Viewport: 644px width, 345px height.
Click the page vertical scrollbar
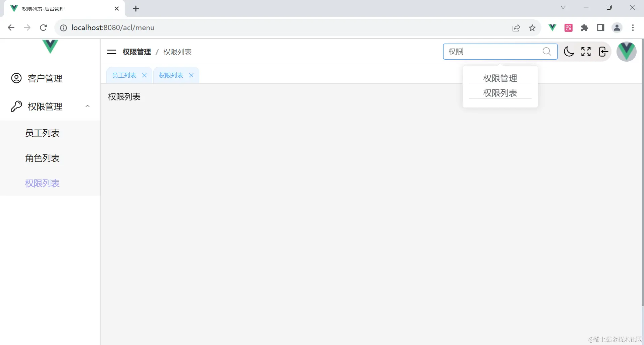pyautogui.click(x=642, y=172)
